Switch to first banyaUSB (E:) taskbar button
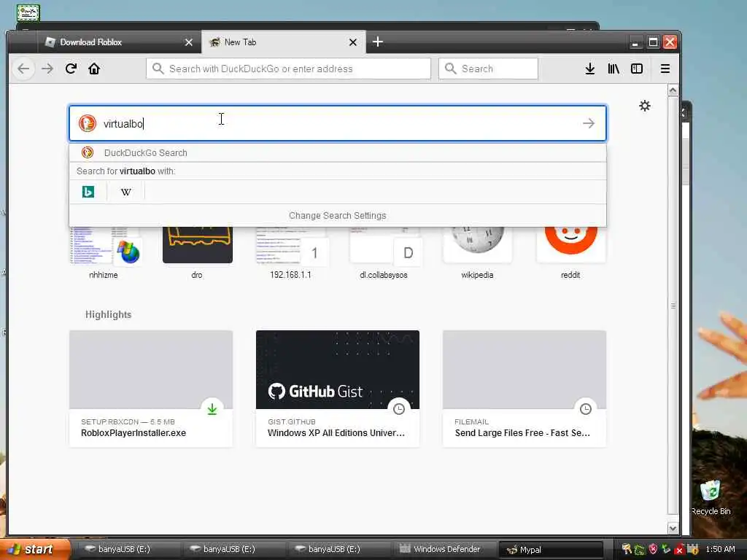 (128, 549)
